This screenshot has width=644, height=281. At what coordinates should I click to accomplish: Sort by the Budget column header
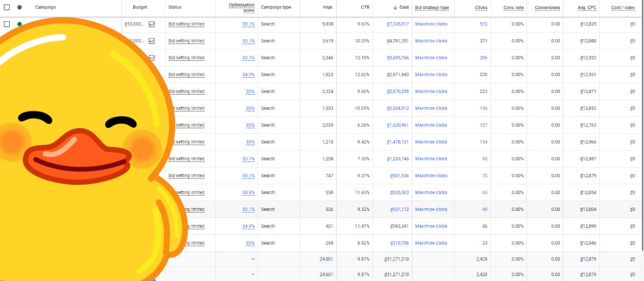pyautogui.click(x=140, y=8)
